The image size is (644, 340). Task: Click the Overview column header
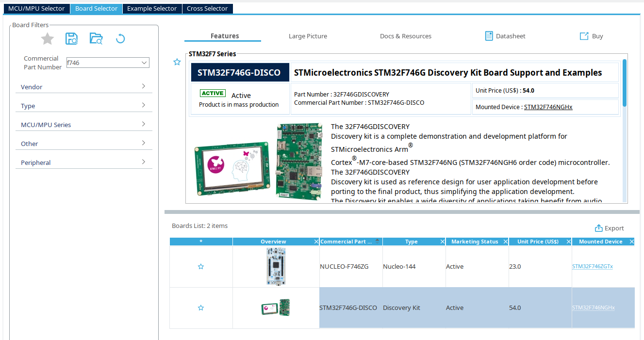[273, 242]
